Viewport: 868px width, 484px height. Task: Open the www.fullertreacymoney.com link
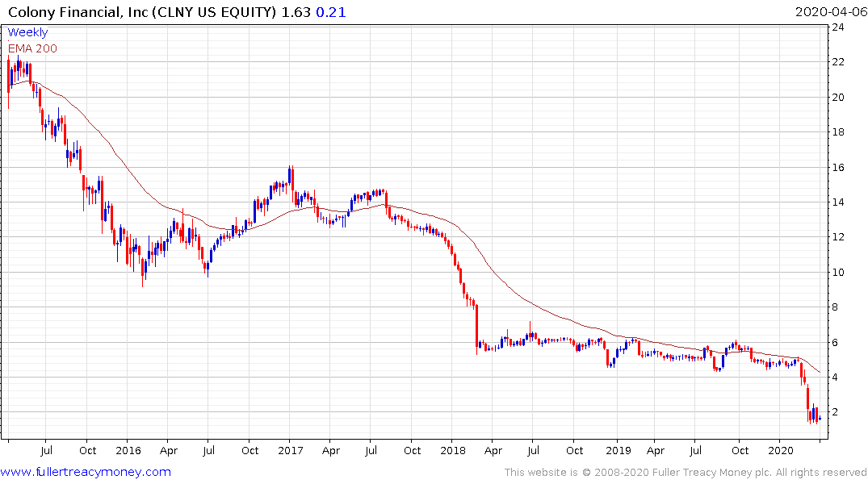86,472
